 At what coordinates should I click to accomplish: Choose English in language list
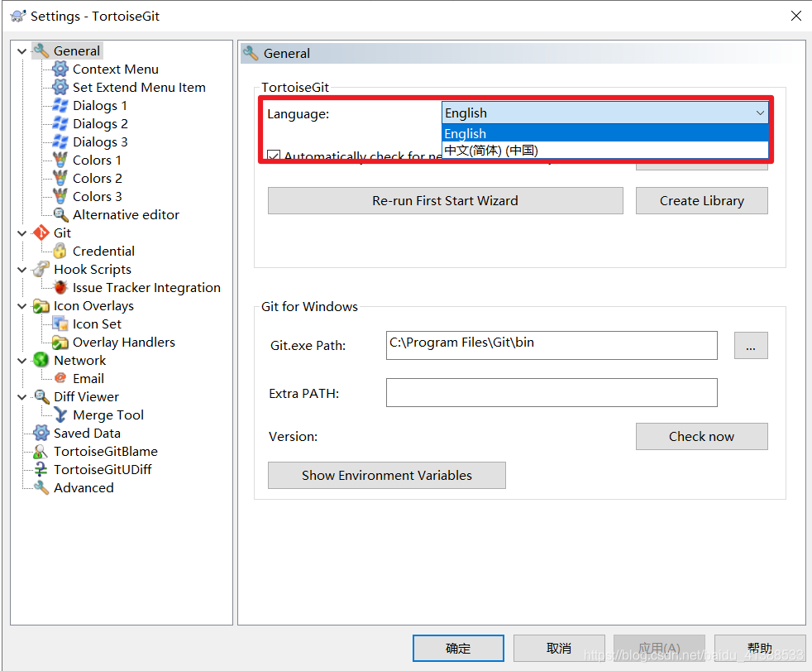[604, 133]
